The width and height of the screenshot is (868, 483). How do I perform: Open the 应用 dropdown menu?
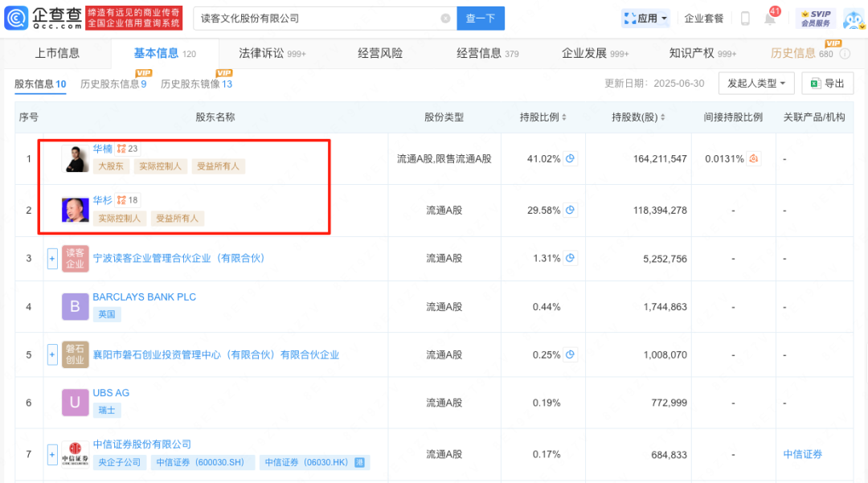click(x=645, y=18)
